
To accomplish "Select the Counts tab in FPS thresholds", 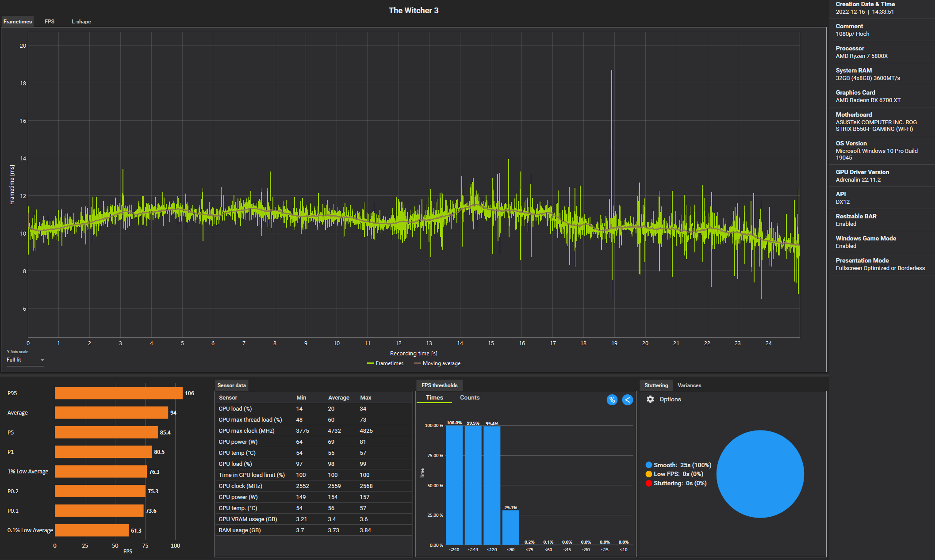I will tap(469, 397).
